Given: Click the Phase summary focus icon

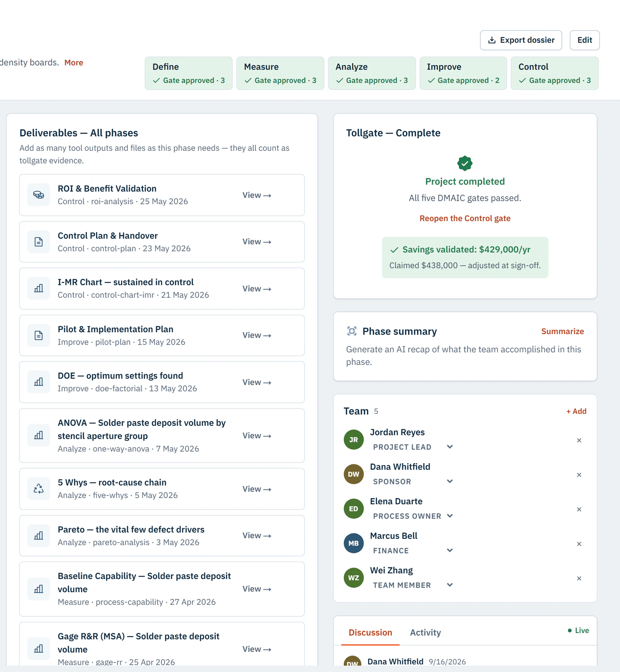Looking at the screenshot, I should (x=352, y=331).
